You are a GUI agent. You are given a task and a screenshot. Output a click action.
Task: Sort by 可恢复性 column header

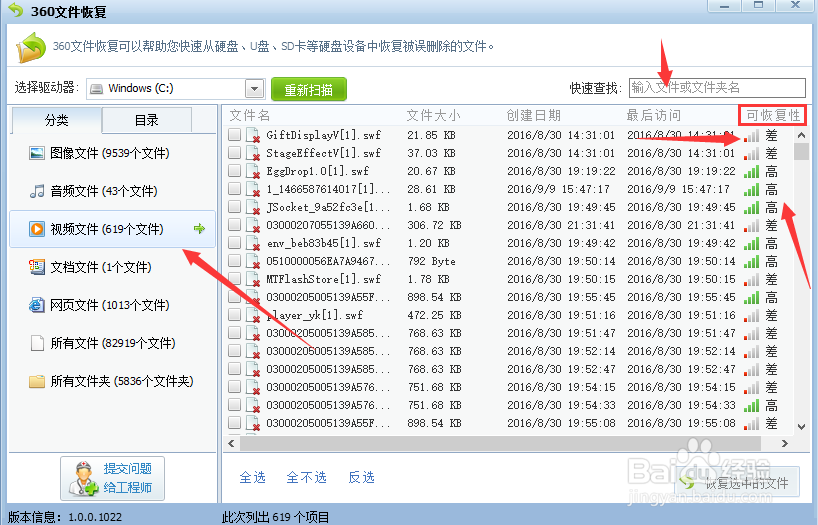pos(773,115)
